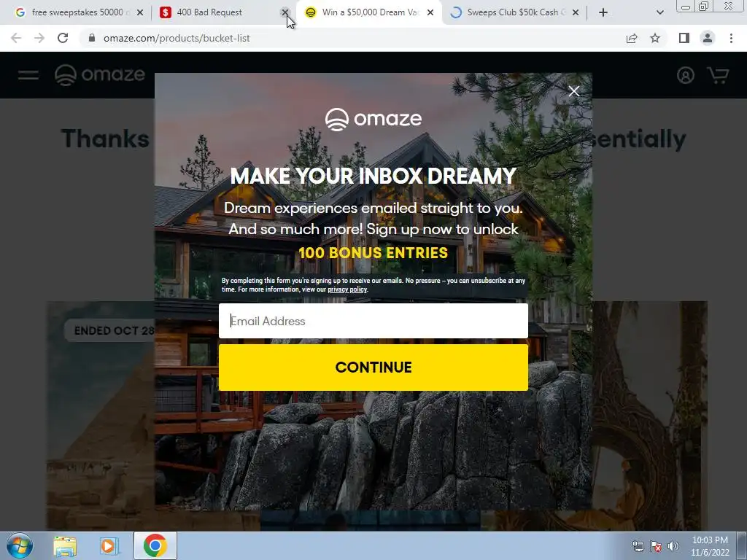Viewport: 747px width, 560px height.
Task: Open a new browser tab
Action: (603, 12)
